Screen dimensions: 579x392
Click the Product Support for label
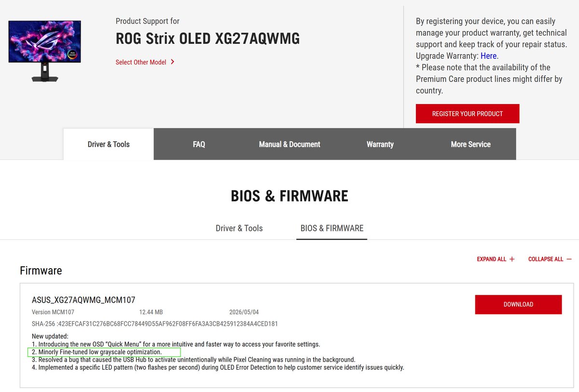click(148, 21)
